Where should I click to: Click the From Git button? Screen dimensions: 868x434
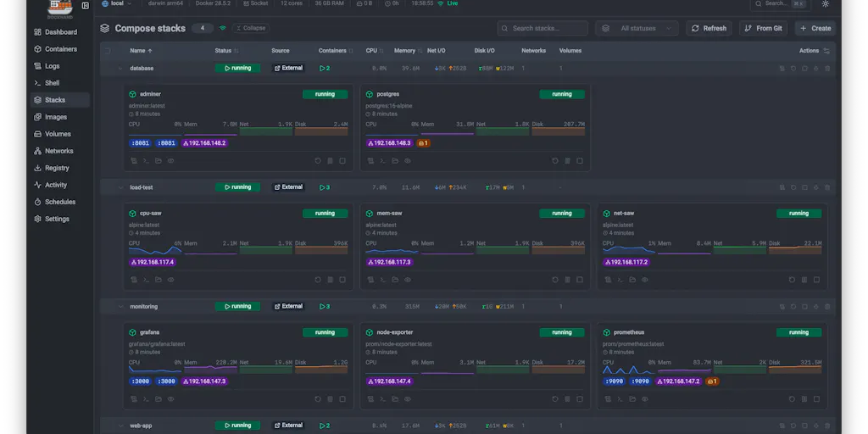coord(764,28)
